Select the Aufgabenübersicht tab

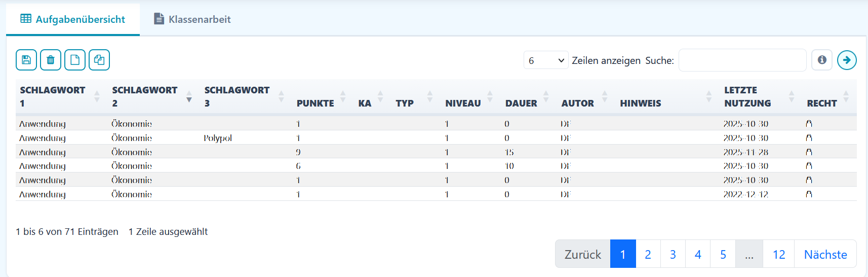(x=73, y=19)
